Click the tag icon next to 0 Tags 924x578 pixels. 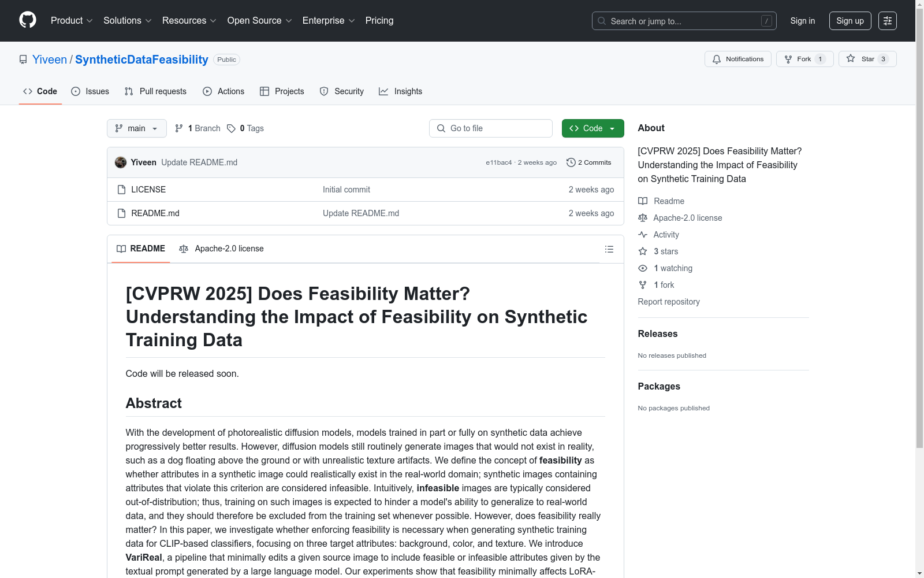click(231, 128)
